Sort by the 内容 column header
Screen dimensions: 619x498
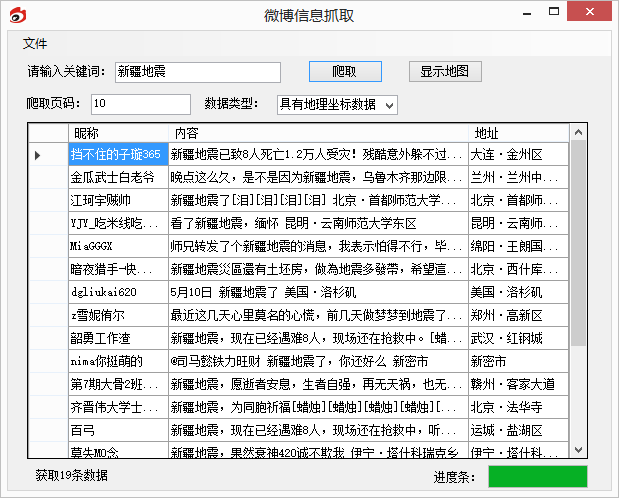pos(318,133)
